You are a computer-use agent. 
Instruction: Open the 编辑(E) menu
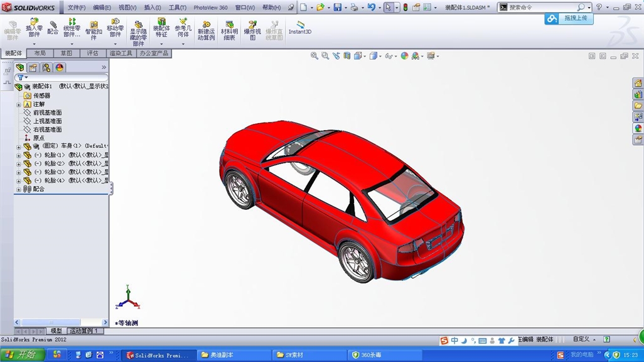click(102, 8)
